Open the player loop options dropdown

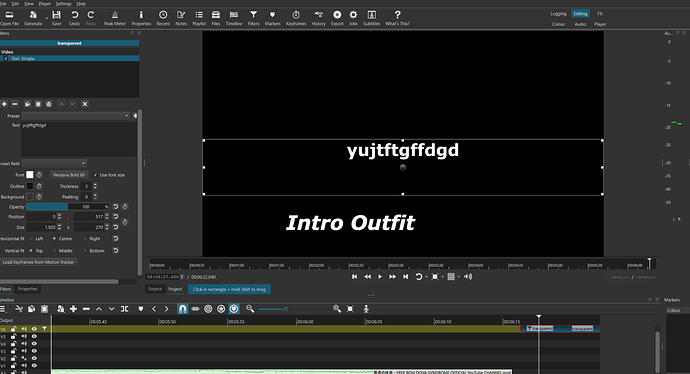pos(426,277)
